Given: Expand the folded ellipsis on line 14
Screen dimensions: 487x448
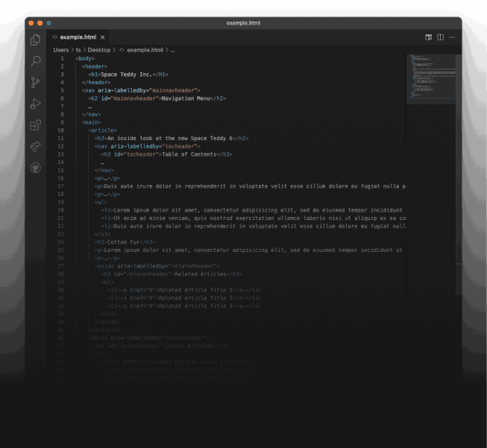Looking at the screenshot, I should pos(102,163).
